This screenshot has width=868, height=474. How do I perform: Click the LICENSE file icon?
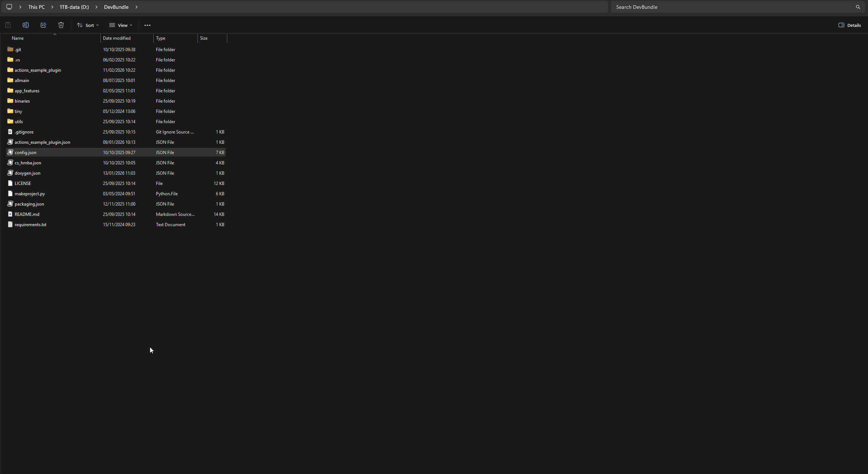pos(10,183)
